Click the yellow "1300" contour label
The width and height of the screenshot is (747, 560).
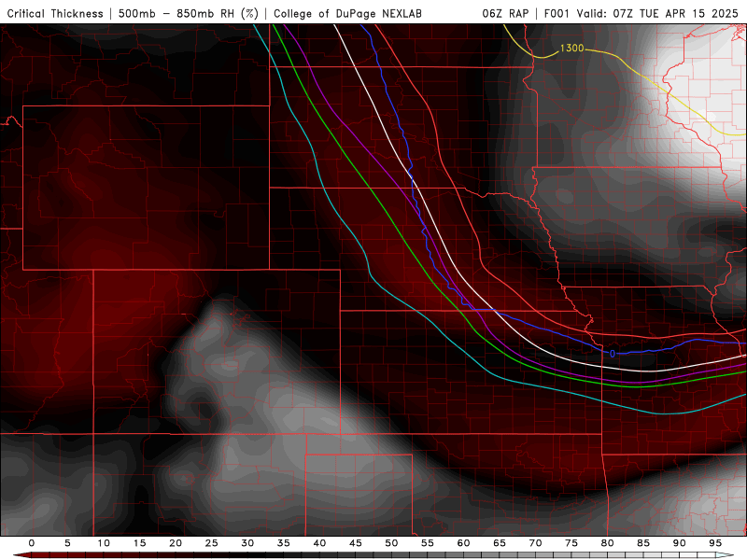click(571, 49)
